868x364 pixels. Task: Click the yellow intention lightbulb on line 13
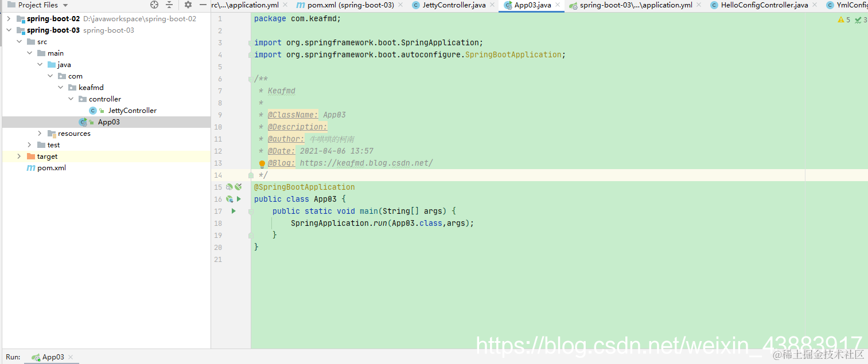pos(262,163)
